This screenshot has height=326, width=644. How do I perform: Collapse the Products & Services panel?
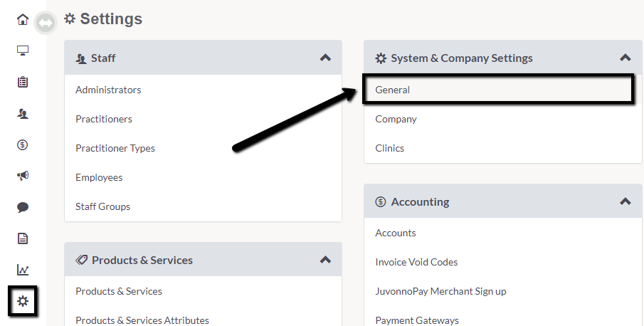tap(325, 260)
